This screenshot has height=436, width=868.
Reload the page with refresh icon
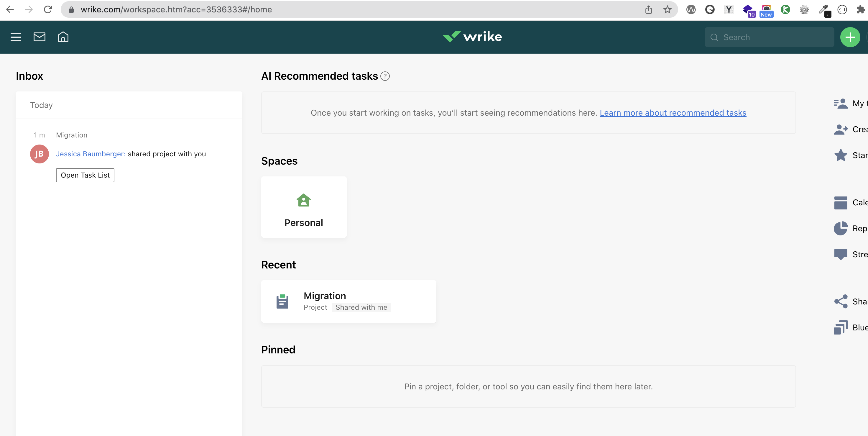click(48, 9)
